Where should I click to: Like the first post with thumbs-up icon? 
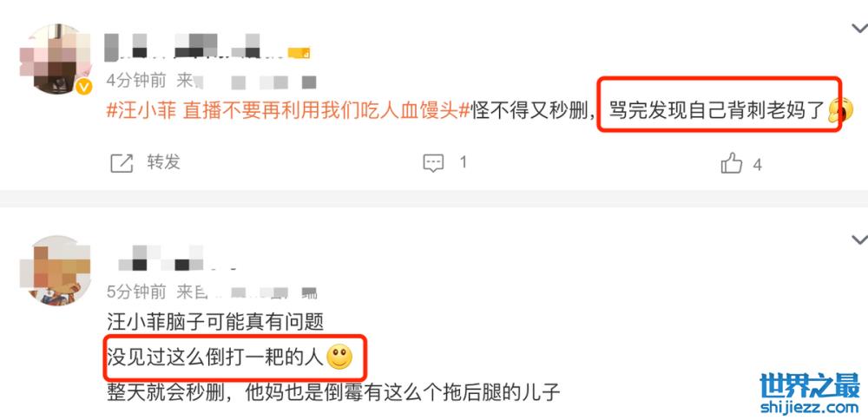click(731, 163)
